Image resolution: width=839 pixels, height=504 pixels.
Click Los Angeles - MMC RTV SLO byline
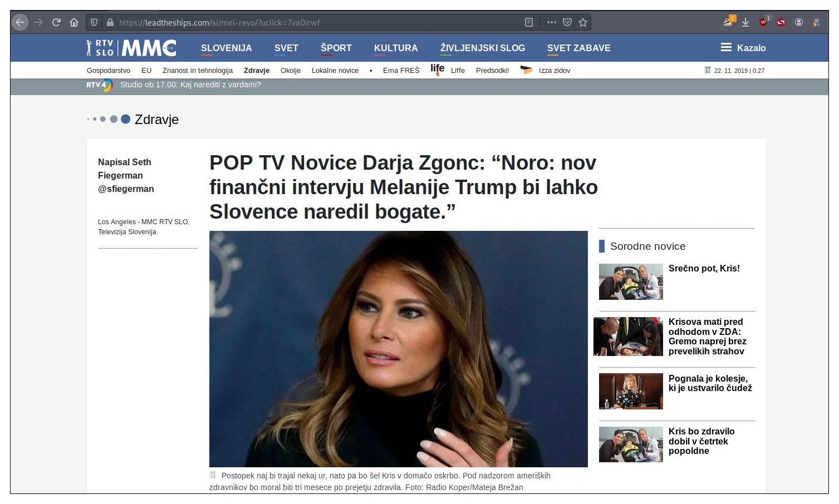144,227
